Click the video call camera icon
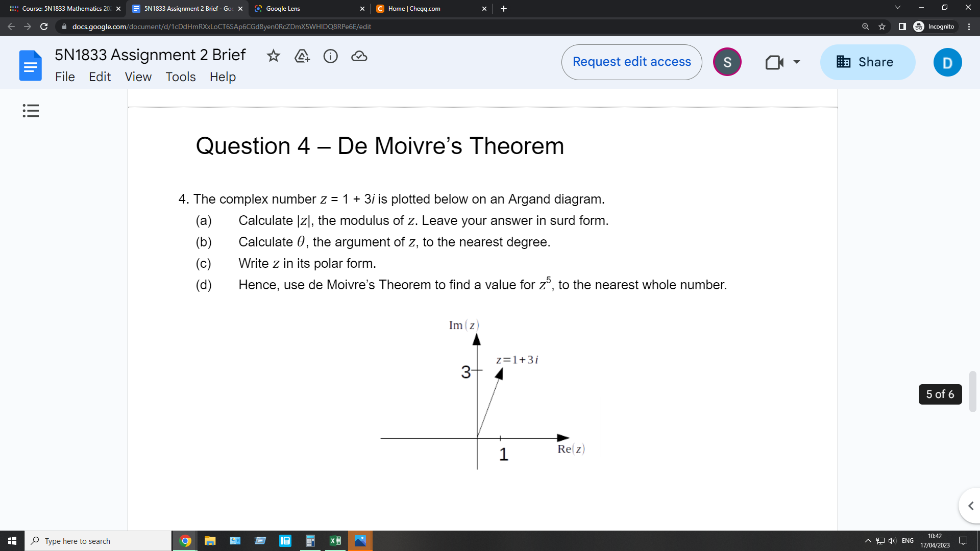Screen dimensions: 980x551 tap(774, 62)
